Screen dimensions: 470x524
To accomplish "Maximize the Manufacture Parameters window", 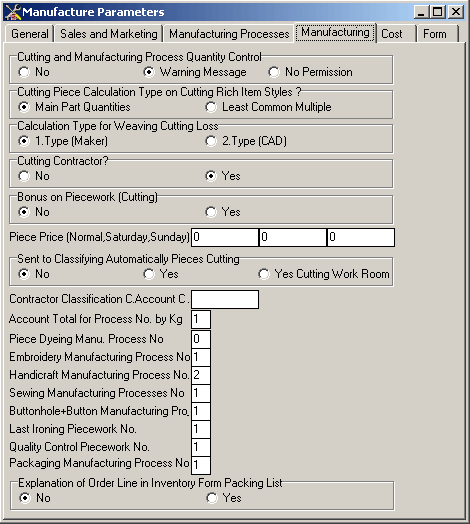I will tap(438, 12).
